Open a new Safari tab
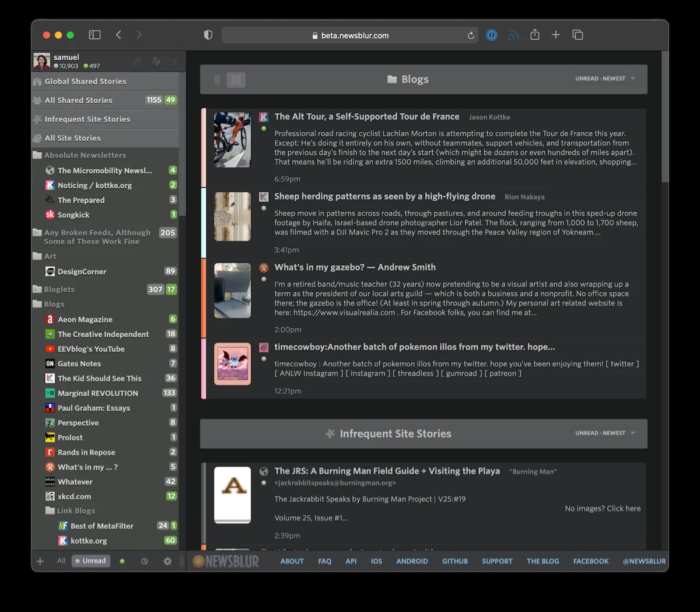Viewport: 700px width, 612px height. pyautogui.click(x=556, y=35)
